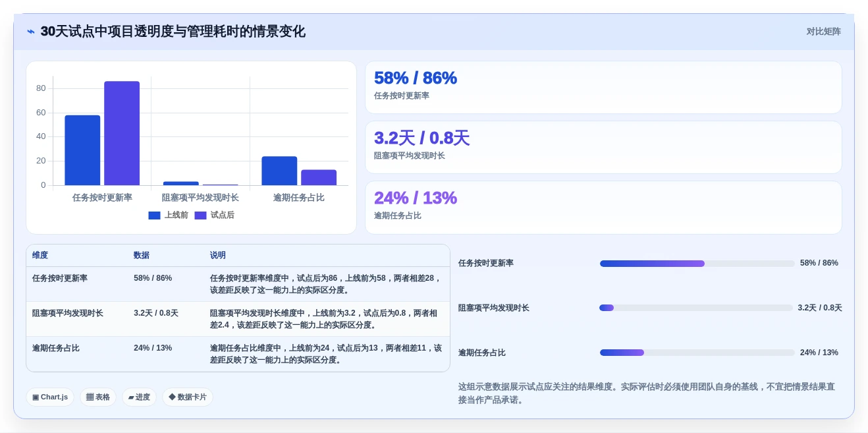Click the 24% / 13% progress value label

pos(819,353)
